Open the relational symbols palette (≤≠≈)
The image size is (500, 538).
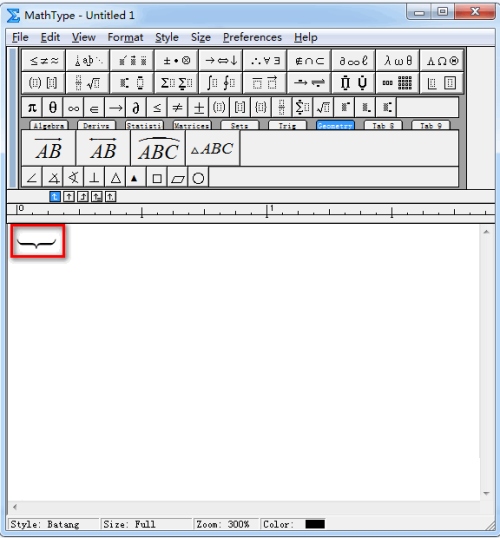tap(44, 61)
